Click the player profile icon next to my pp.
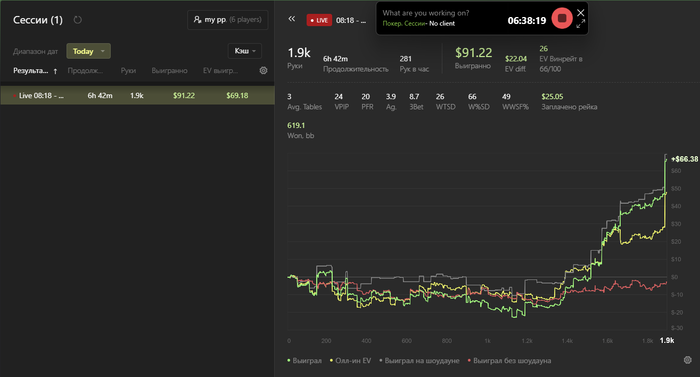 tap(197, 20)
